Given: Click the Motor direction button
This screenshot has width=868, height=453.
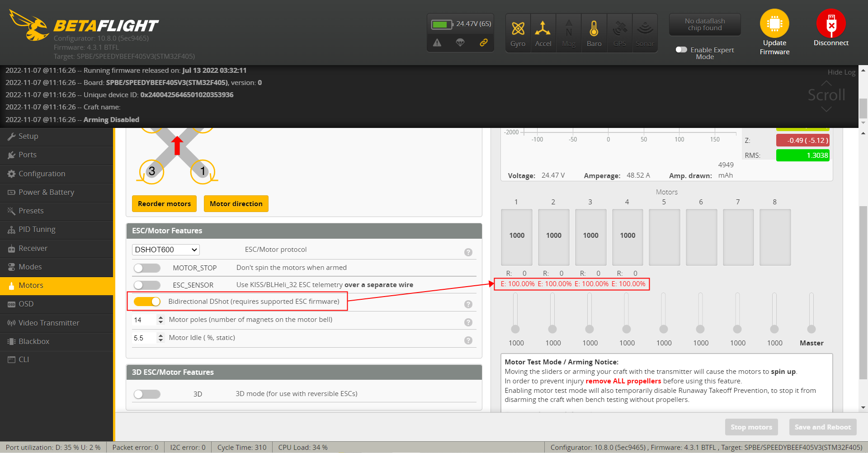Looking at the screenshot, I should [x=236, y=204].
